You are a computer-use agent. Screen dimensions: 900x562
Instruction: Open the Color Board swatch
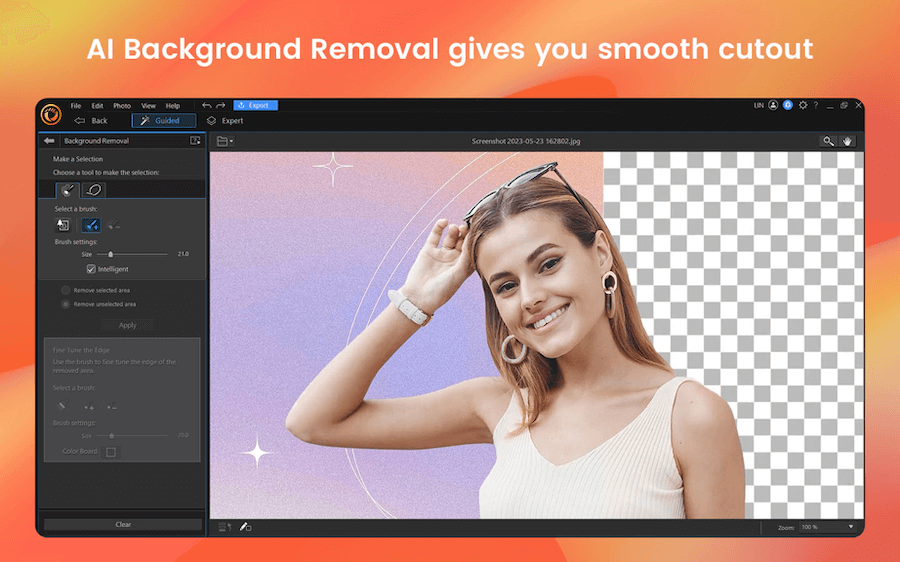coord(111,452)
